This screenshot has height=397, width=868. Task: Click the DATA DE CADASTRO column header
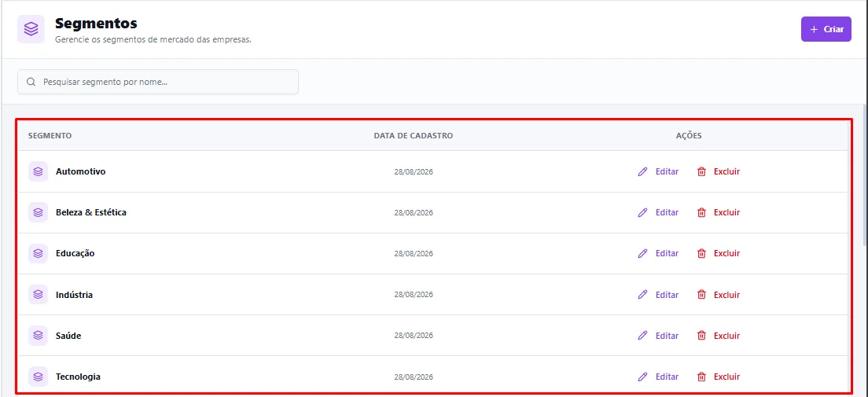(x=414, y=136)
